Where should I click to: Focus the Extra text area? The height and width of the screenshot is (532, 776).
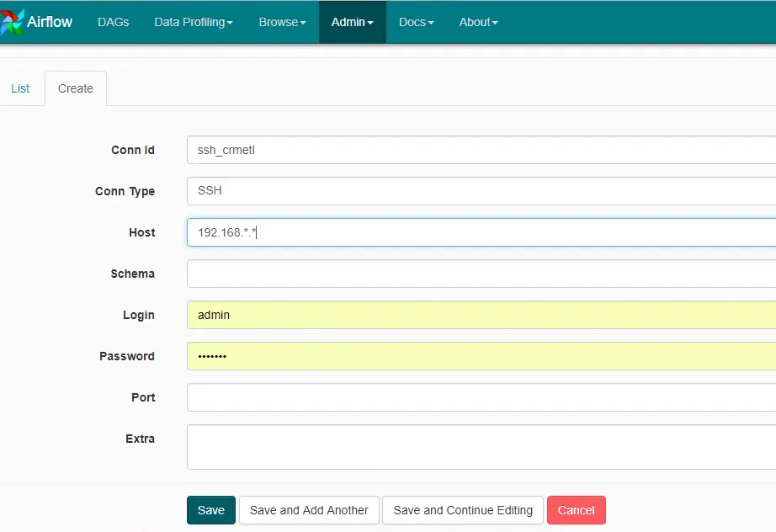(481, 447)
